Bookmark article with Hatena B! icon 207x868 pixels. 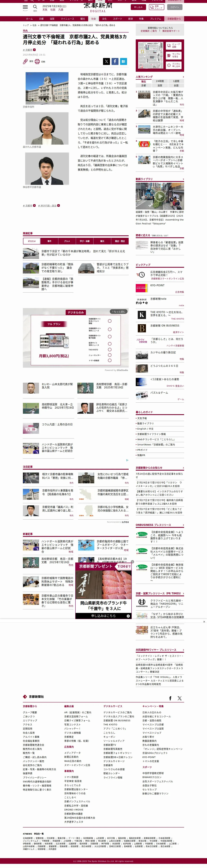coord(123,61)
